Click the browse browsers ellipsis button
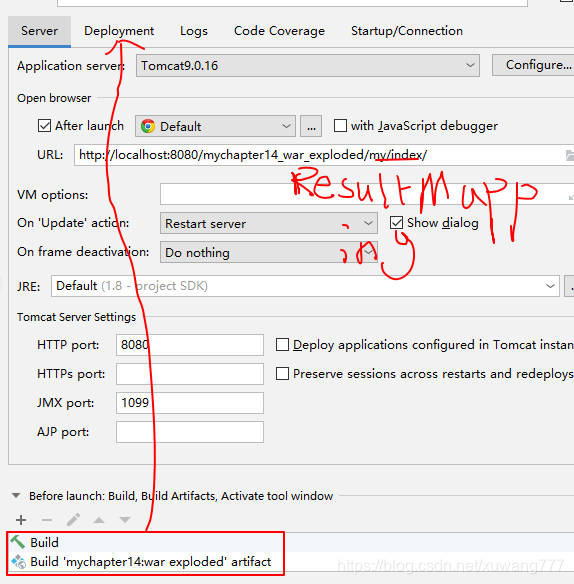Image resolution: width=574 pixels, height=584 pixels. pos(311,126)
